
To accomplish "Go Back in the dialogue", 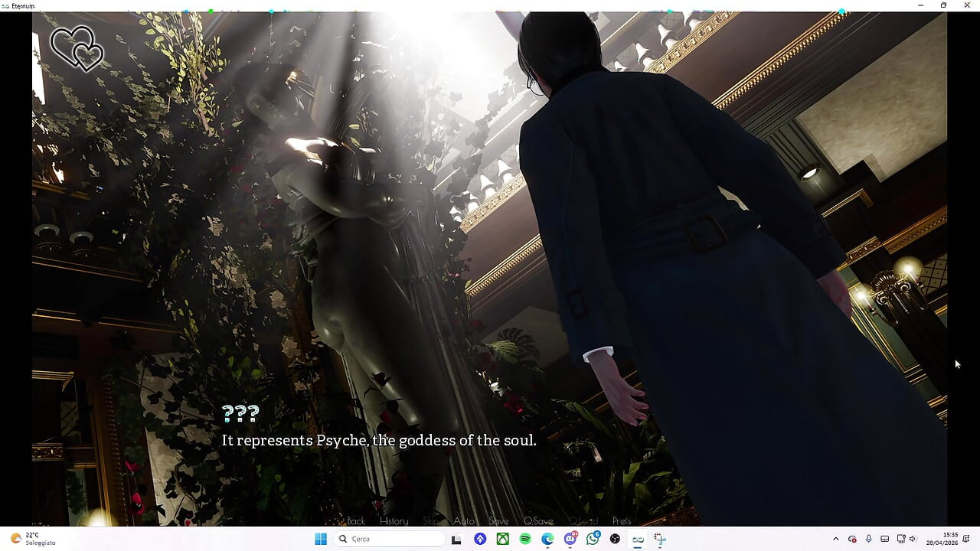I will (x=356, y=521).
